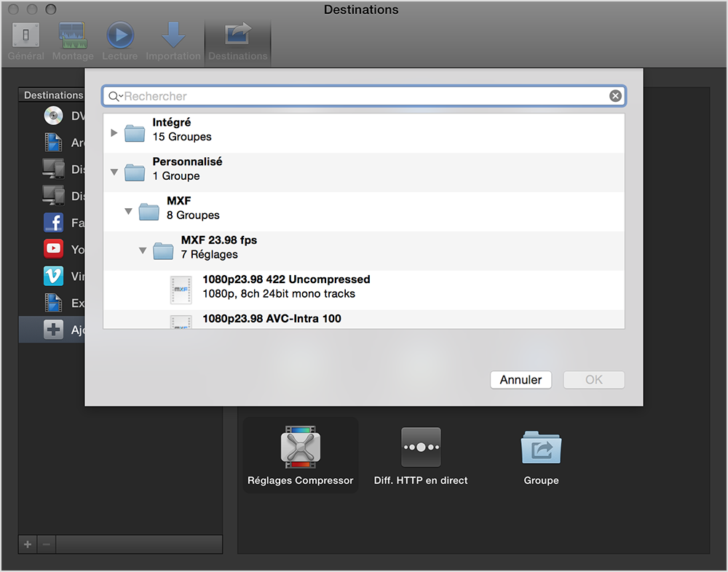Viewport: 728px width, 572px height.
Task: Collapse the MXF 23.98 fps group
Action: [x=143, y=250]
